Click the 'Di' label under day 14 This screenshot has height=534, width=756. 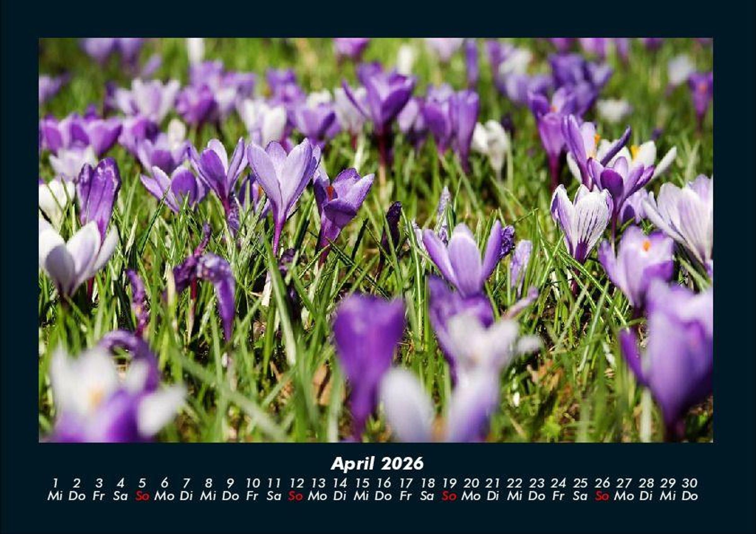point(339,496)
